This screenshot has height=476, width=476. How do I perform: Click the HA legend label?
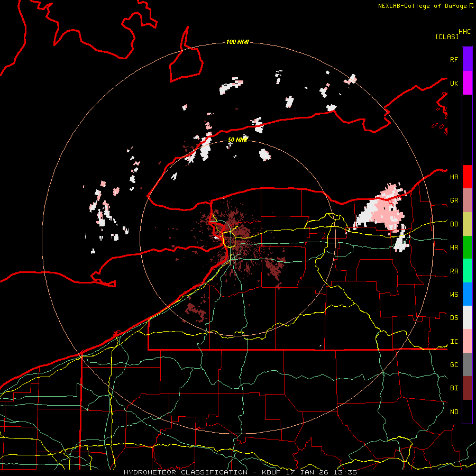[454, 177]
